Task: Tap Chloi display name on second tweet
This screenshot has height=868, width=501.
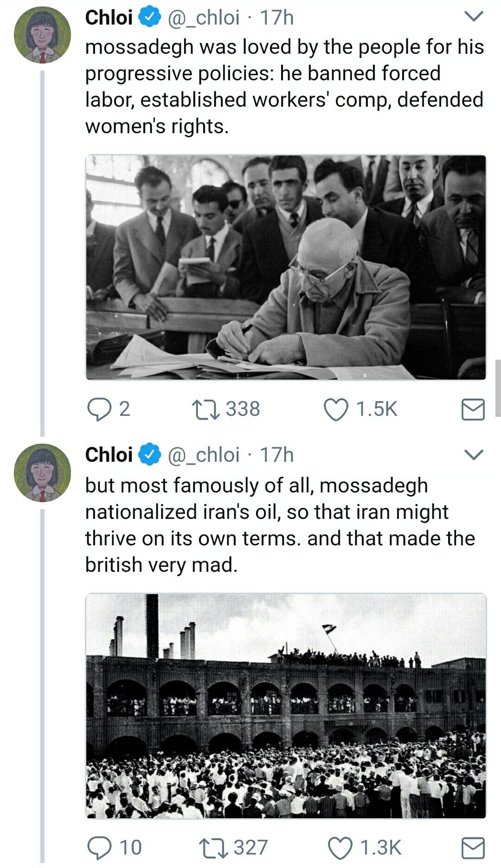Action: pos(109,455)
